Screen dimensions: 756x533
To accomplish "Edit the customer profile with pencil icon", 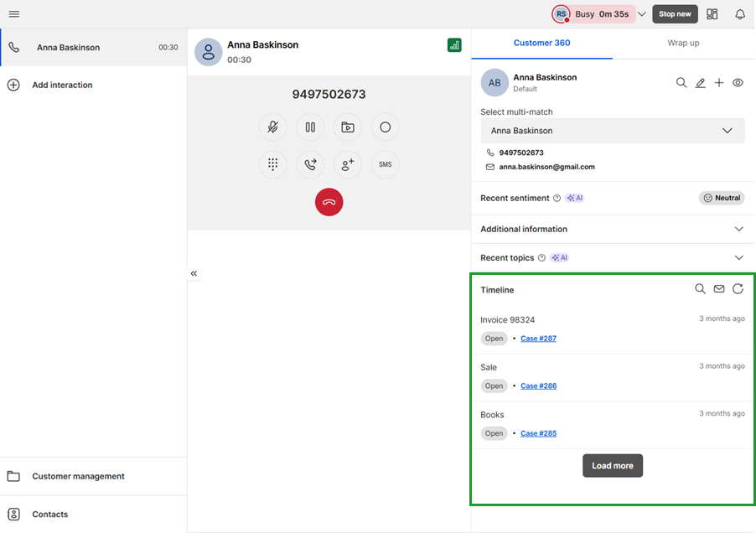I will pos(701,83).
